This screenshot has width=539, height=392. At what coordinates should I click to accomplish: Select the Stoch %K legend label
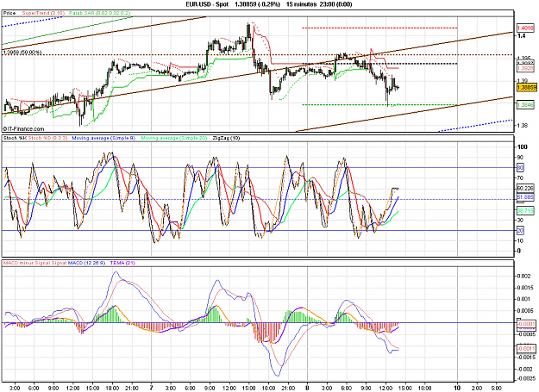pos(15,138)
